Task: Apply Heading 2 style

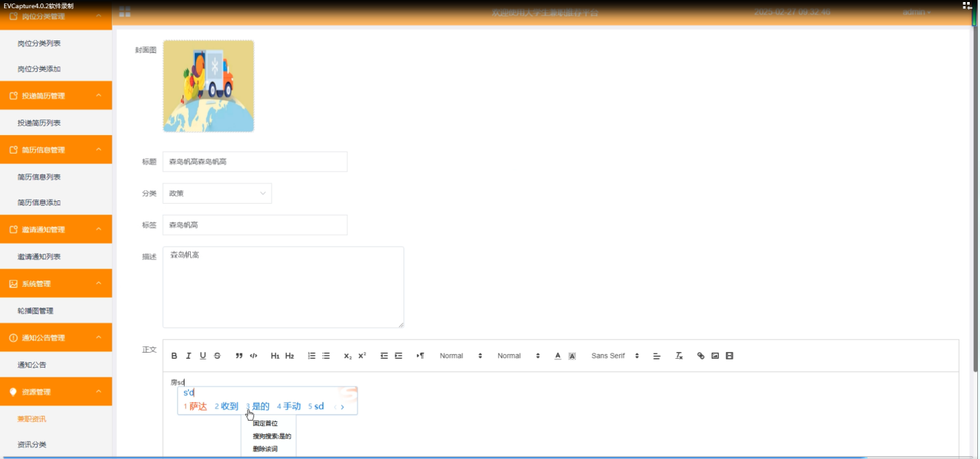Action: (x=290, y=356)
